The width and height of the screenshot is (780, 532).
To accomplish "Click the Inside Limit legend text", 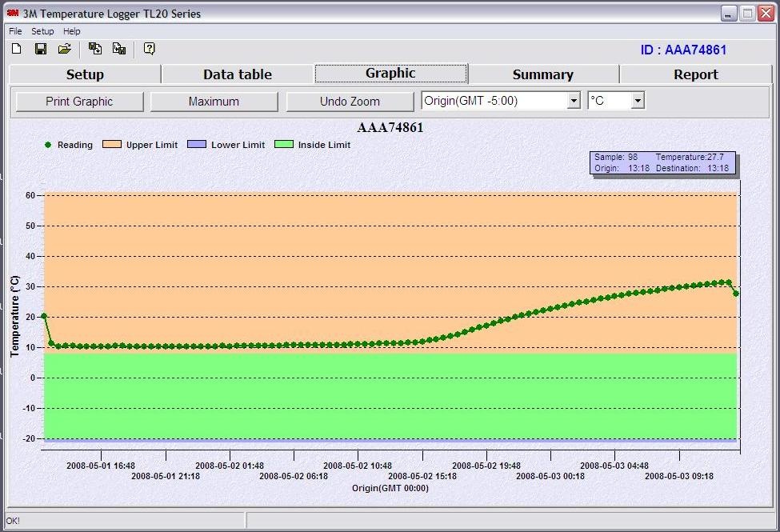I will (x=324, y=145).
